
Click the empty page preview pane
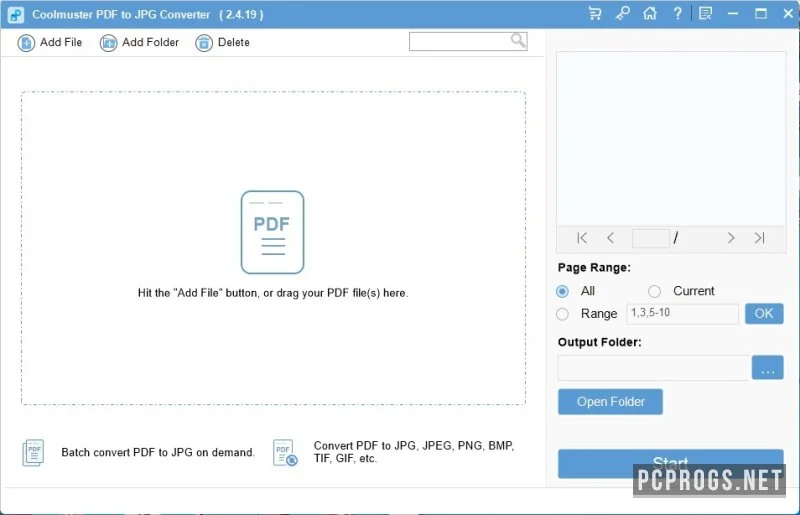pyautogui.click(x=671, y=138)
